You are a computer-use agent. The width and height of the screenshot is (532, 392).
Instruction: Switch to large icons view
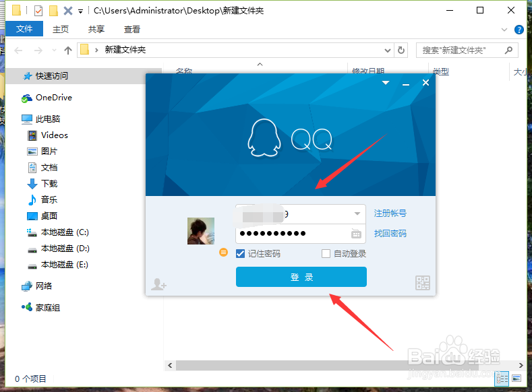(516, 379)
